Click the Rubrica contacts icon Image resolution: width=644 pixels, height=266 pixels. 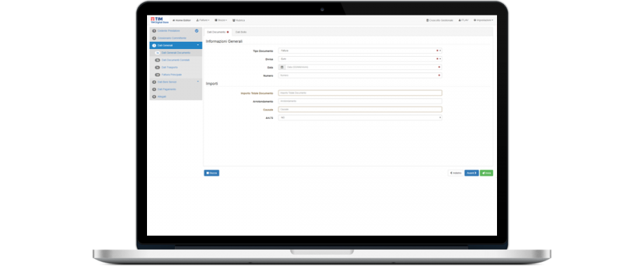point(234,20)
